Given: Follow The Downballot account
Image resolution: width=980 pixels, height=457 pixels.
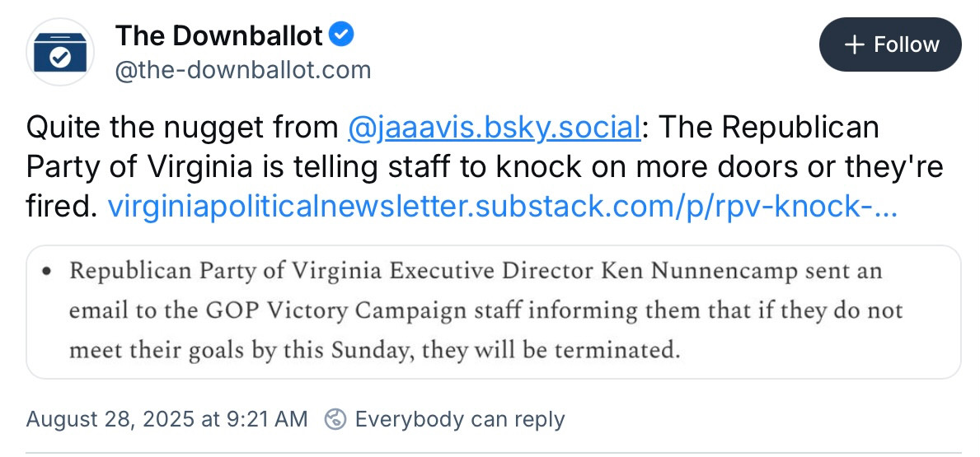Looking at the screenshot, I should click(890, 44).
